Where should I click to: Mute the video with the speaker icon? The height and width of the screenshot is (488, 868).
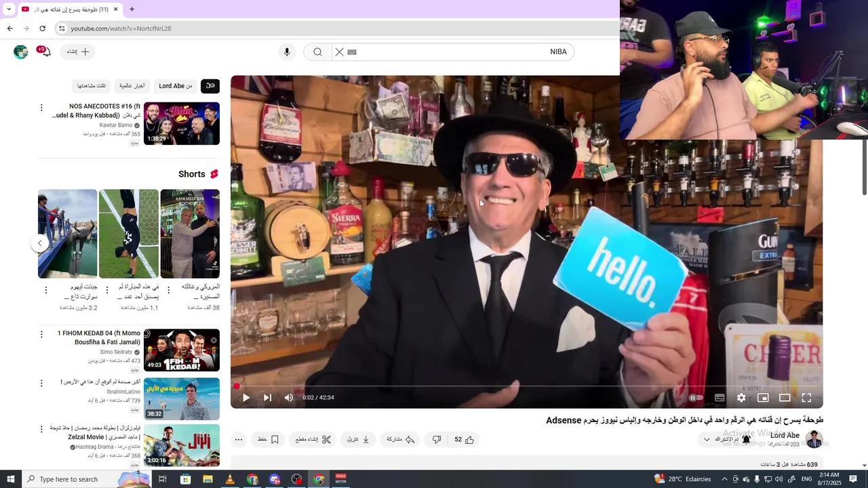click(x=289, y=398)
